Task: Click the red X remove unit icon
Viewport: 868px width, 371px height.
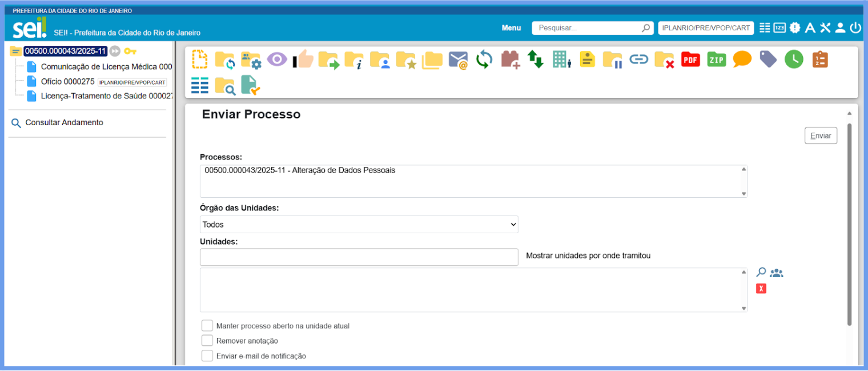Action: [x=761, y=289]
